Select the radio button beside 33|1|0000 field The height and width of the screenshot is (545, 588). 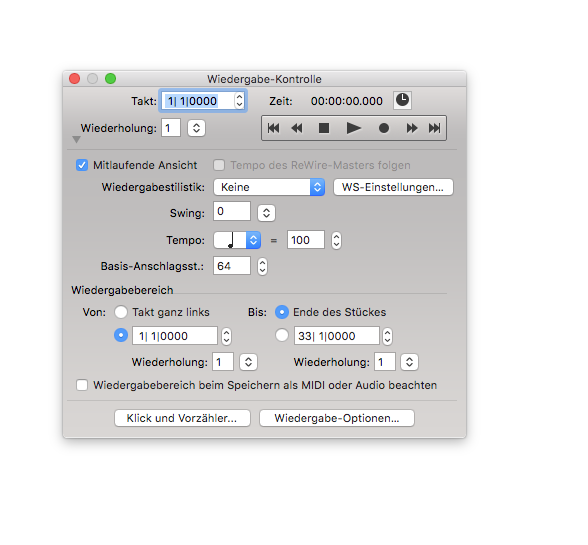282,335
